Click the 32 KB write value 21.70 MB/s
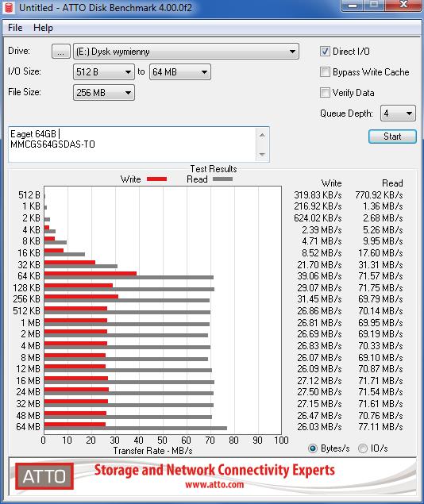This screenshot has height=504, width=424. pyautogui.click(x=319, y=264)
